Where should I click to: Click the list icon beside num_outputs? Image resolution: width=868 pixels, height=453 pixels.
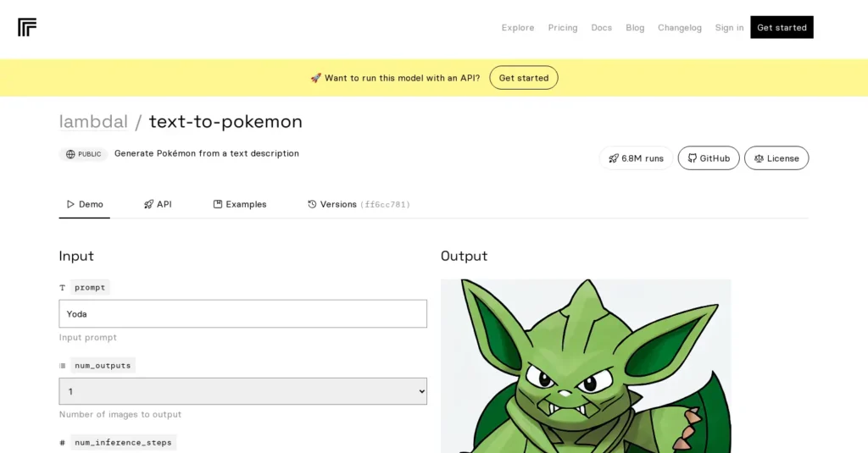point(63,366)
